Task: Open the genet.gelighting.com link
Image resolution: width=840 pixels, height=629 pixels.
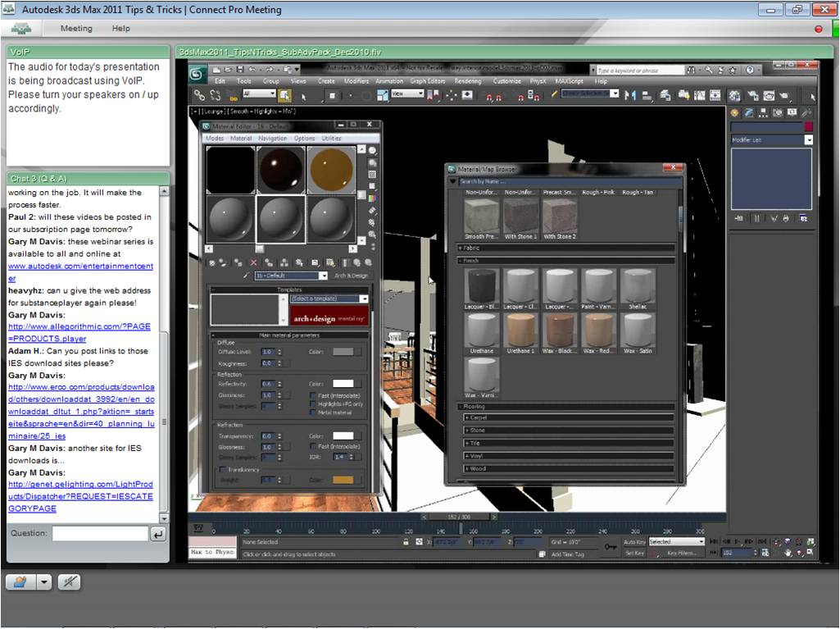Action: pyautogui.click(x=80, y=496)
